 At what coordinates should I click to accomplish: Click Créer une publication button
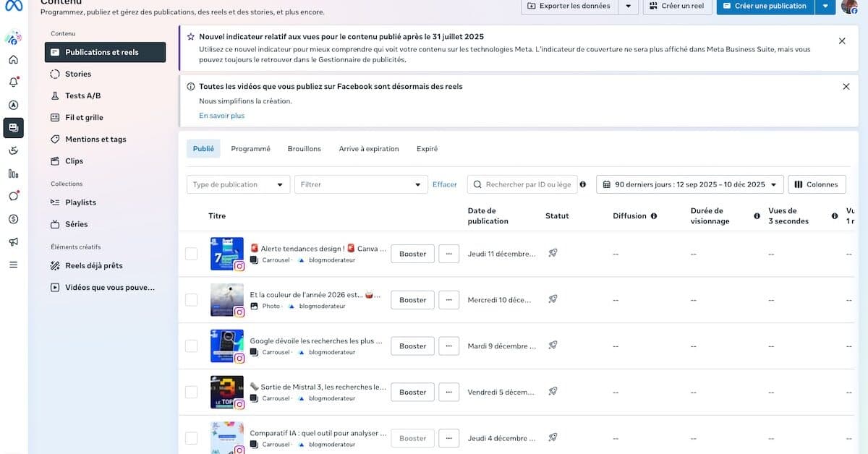click(x=766, y=7)
